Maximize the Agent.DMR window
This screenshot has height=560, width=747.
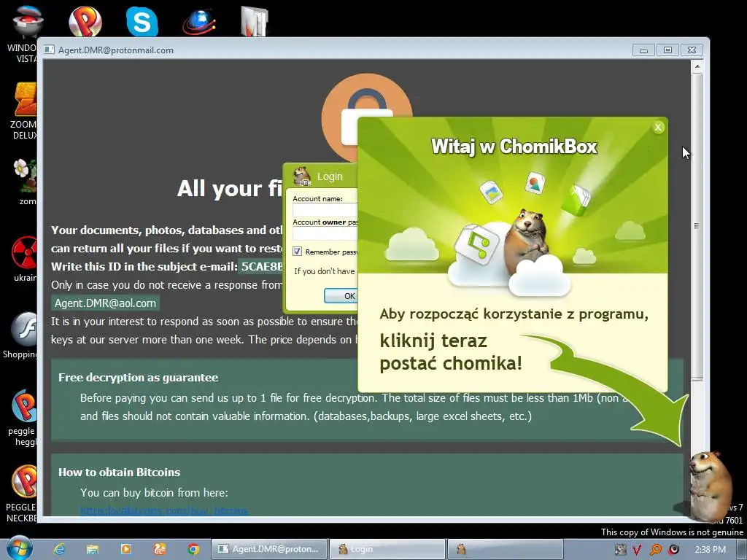pyautogui.click(x=668, y=50)
